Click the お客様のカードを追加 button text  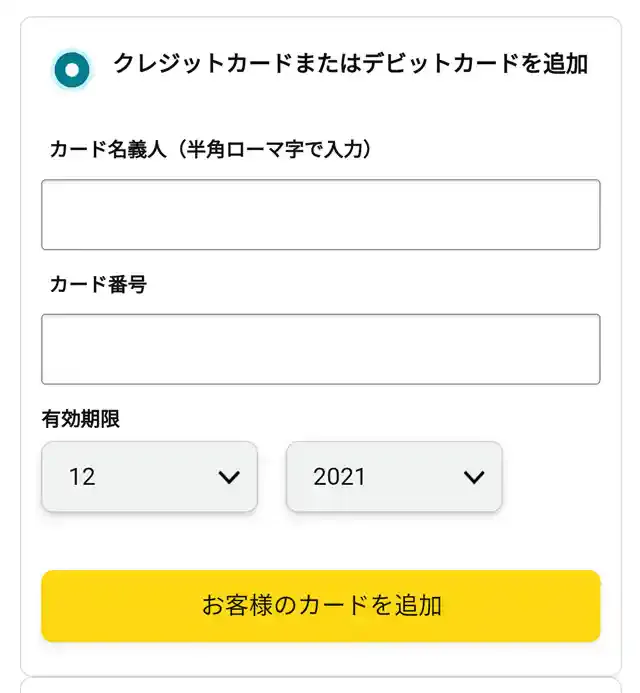(x=321, y=606)
